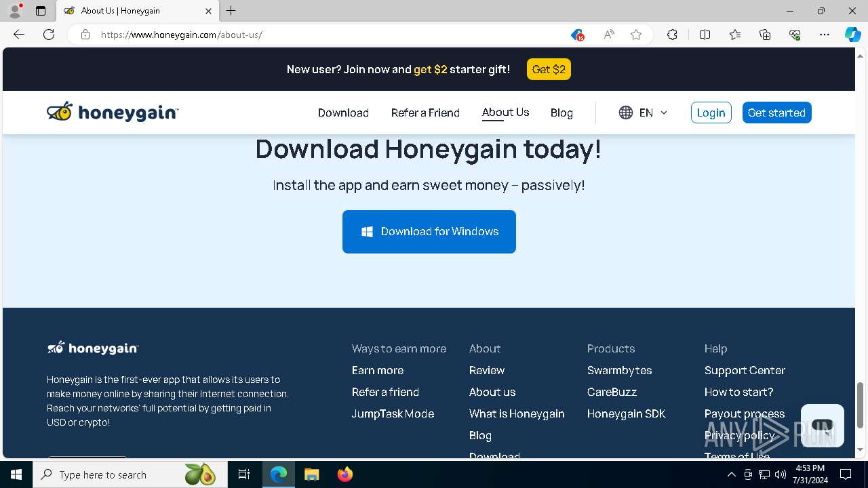Image resolution: width=868 pixels, height=488 pixels.
Task: Open CareBuzz footer link
Action: pyautogui.click(x=612, y=392)
